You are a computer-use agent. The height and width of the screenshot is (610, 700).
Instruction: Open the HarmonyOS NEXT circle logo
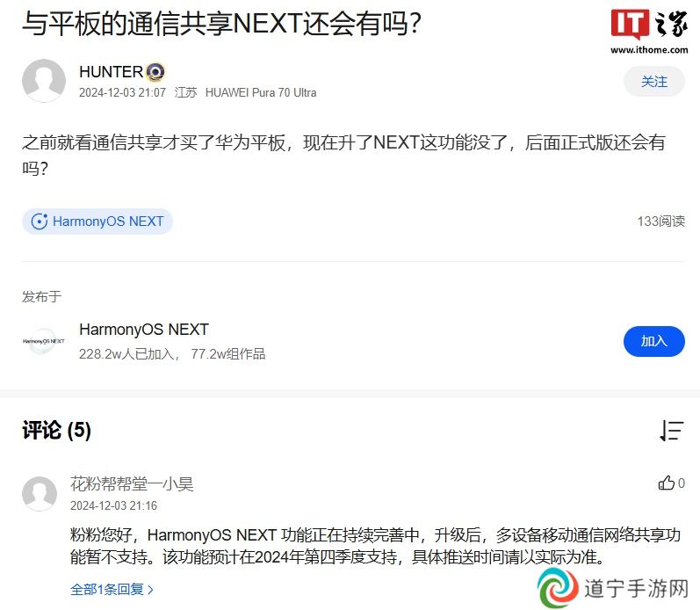44,341
